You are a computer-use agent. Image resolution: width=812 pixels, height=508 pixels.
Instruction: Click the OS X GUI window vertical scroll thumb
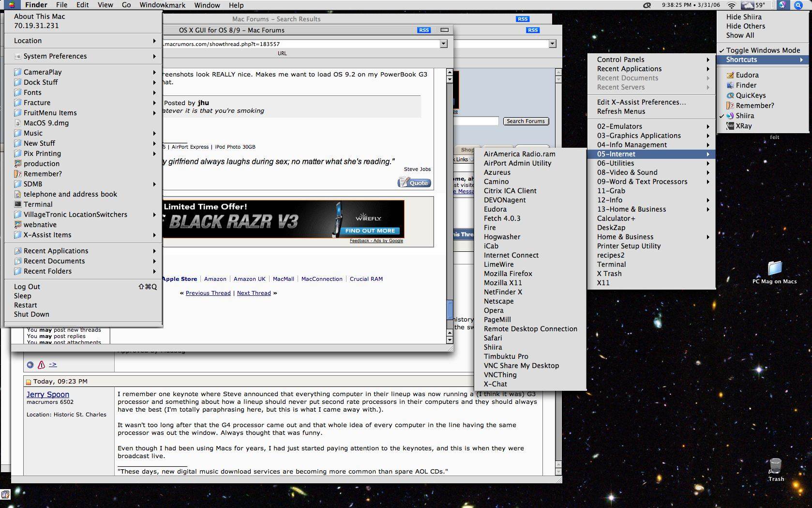pyautogui.click(x=450, y=309)
